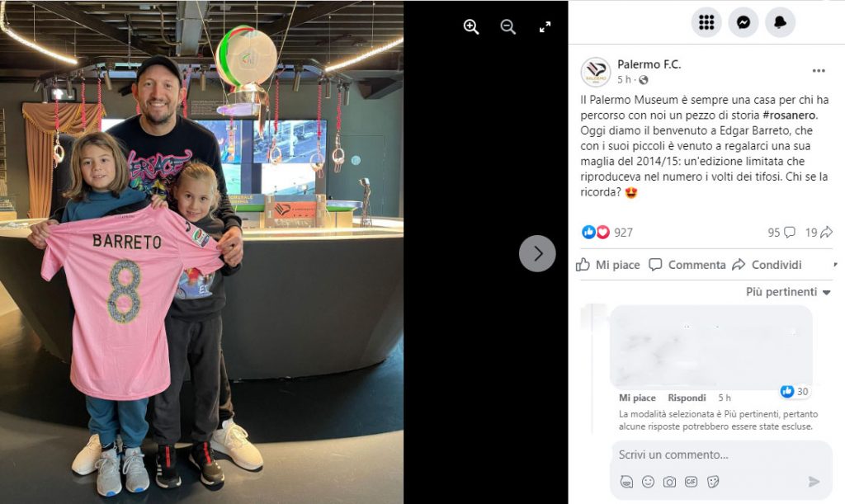Like the post with Mi piace

pyautogui.click(x=608, y=265)
